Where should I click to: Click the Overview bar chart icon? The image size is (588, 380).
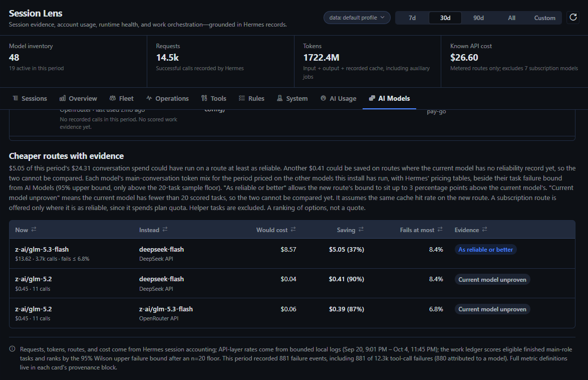tap(63, 98)
